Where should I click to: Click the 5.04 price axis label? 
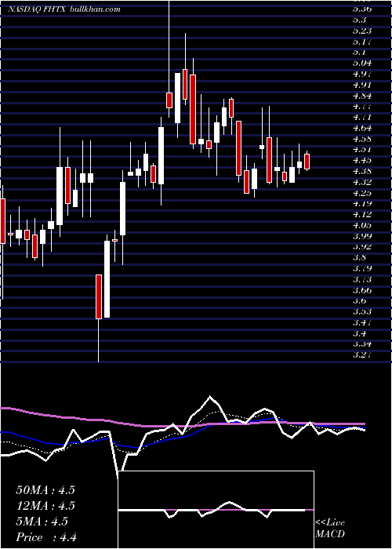[x=362, y=63]
